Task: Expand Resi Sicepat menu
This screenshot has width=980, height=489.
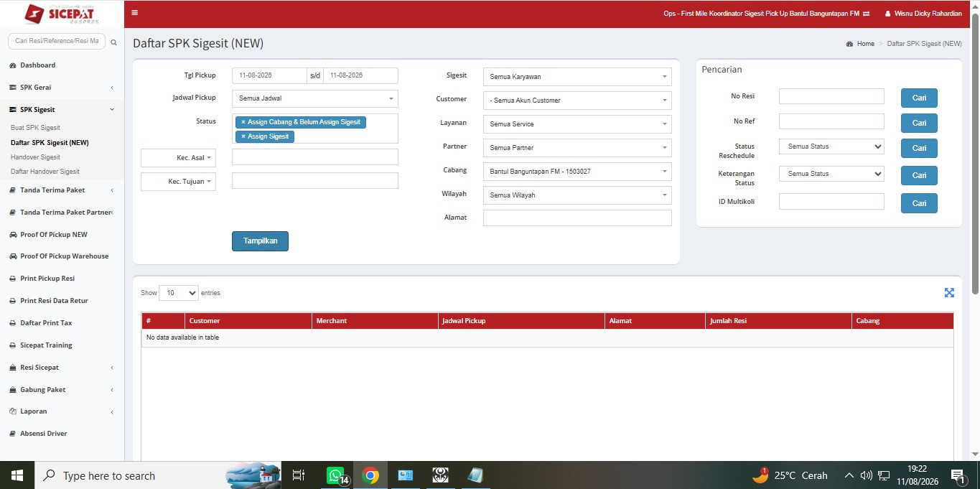Action: coord(62,368)
